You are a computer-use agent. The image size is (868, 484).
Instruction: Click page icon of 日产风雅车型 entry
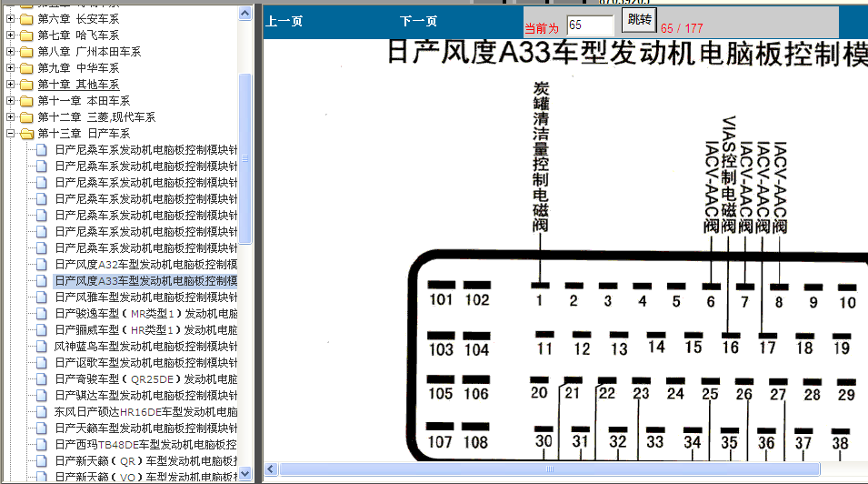click(x=42, y=297)
